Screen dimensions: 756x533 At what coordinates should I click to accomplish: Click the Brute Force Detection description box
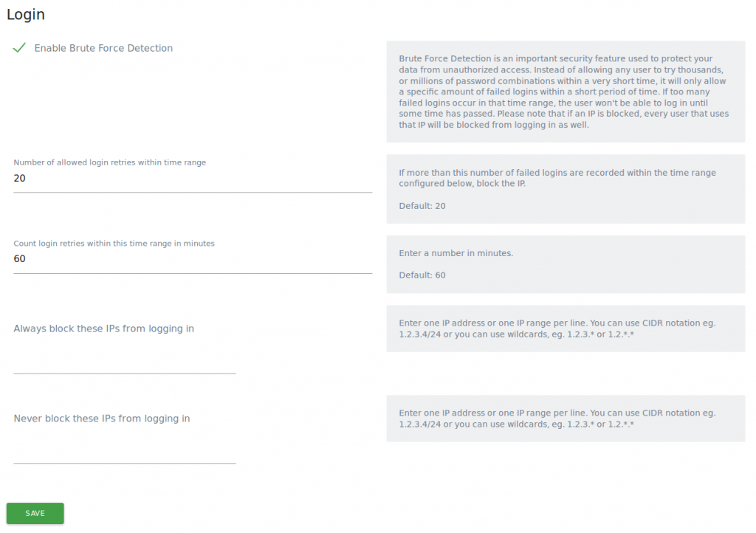pos(566,92)
